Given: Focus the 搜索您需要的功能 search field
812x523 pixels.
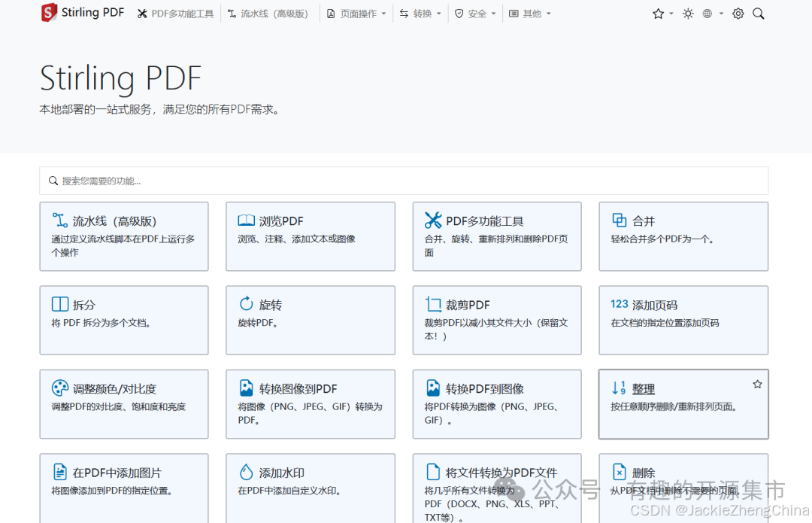Looking at the screenshot, I should click(x=404, y=181).
